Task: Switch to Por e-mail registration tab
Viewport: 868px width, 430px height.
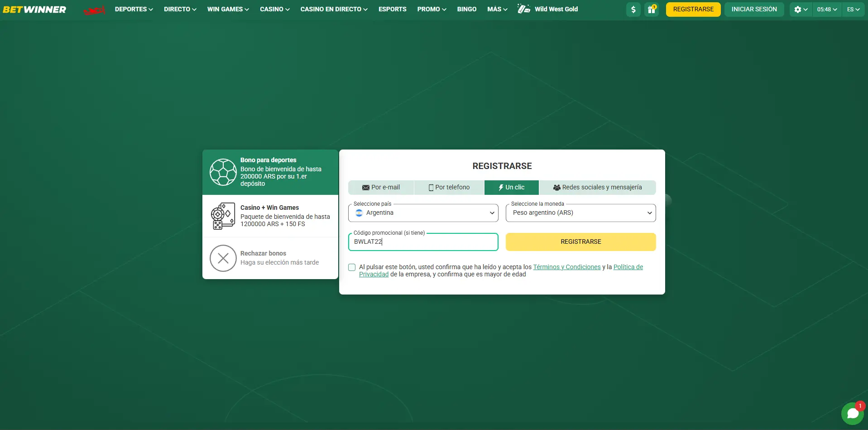Action: point(381,188)
